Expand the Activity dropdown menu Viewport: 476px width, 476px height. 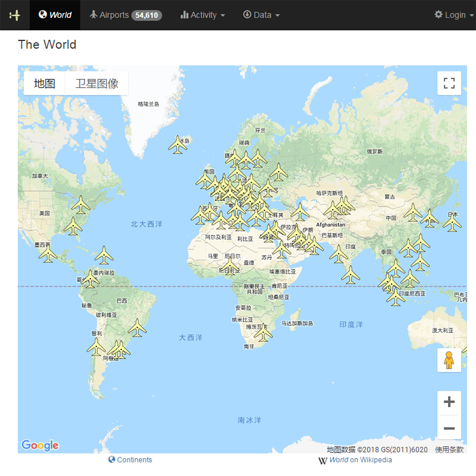pos(202,15)
